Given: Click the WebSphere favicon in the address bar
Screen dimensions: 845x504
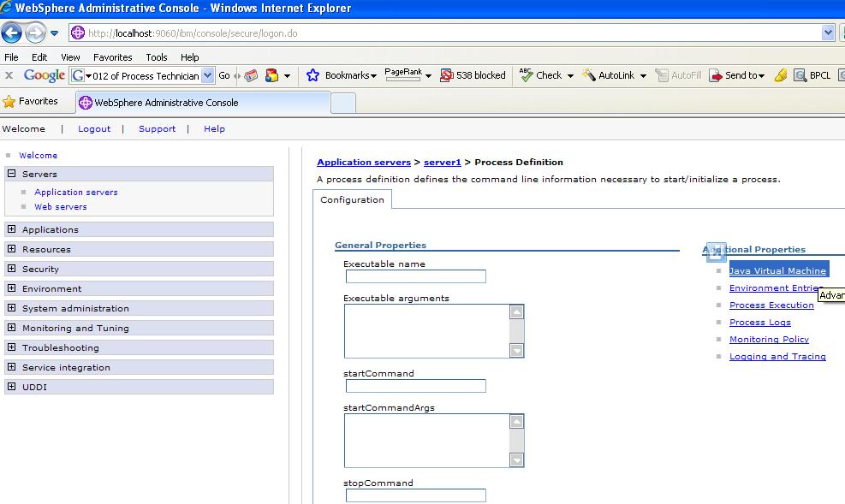Looking at the screenshot, I should (x=76, y=33).
